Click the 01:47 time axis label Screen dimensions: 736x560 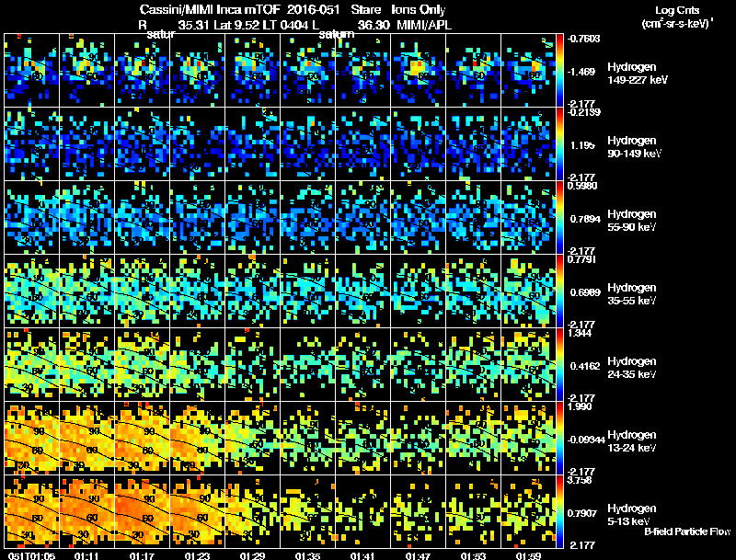point(418,556)
